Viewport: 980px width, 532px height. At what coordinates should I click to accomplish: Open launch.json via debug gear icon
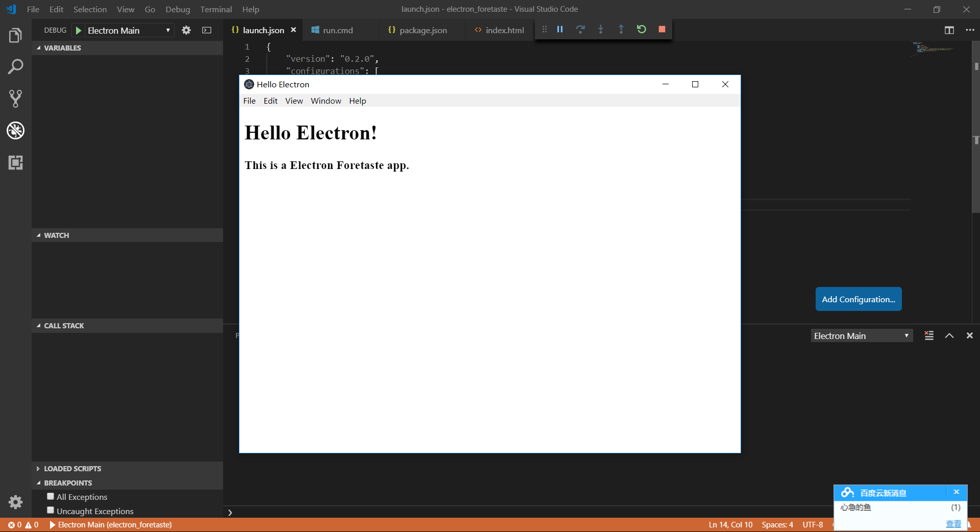186,31
